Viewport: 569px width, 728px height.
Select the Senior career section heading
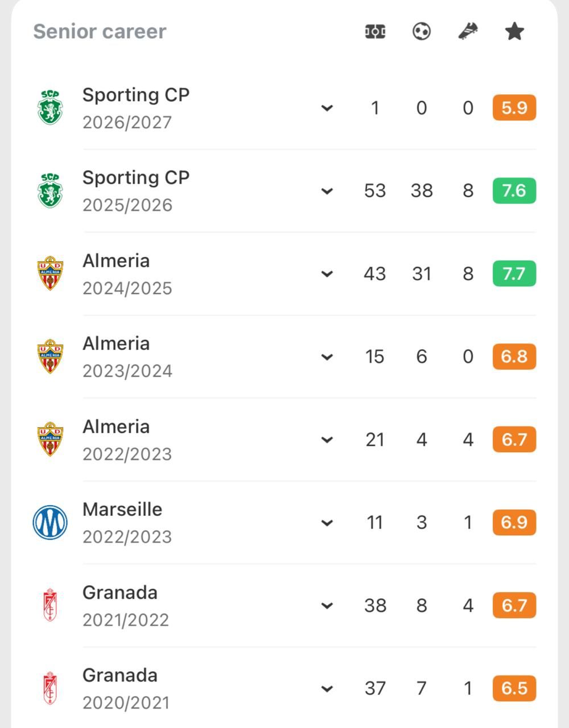point(100,31)
